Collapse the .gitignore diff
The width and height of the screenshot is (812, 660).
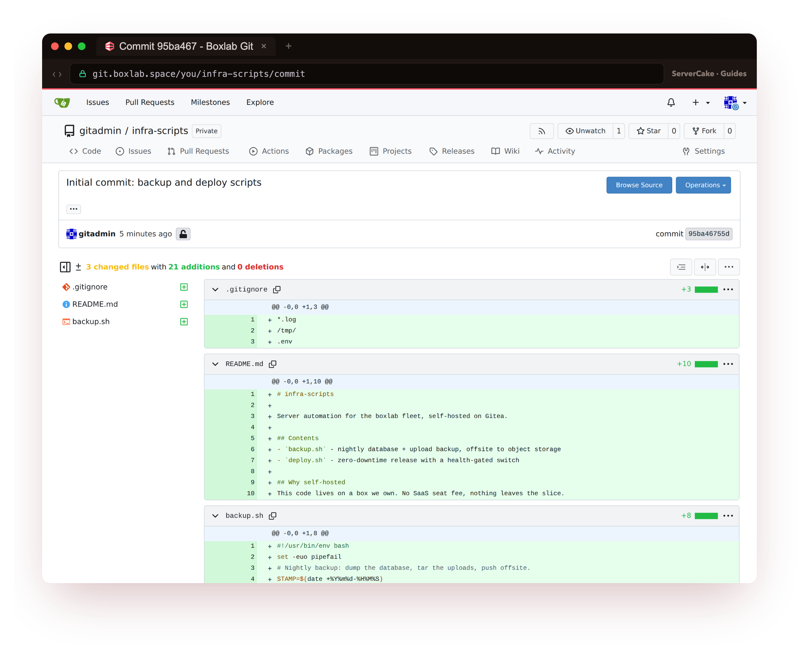click(x=215, y=290)
